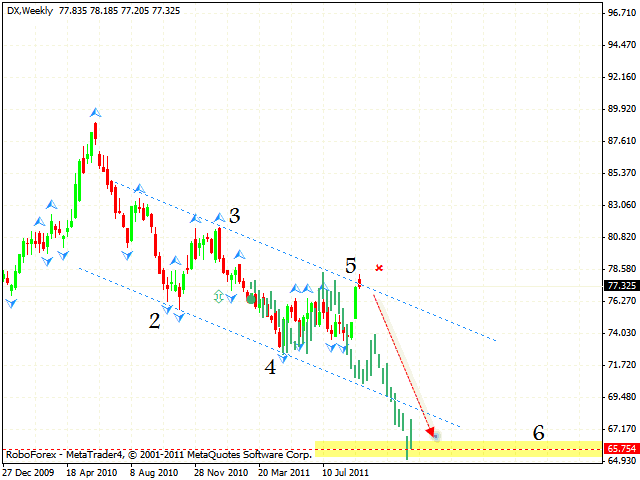Screen dimensions: 640x480
Task: Click the red arrowhead at forecast target
Action: pos(430,432)
